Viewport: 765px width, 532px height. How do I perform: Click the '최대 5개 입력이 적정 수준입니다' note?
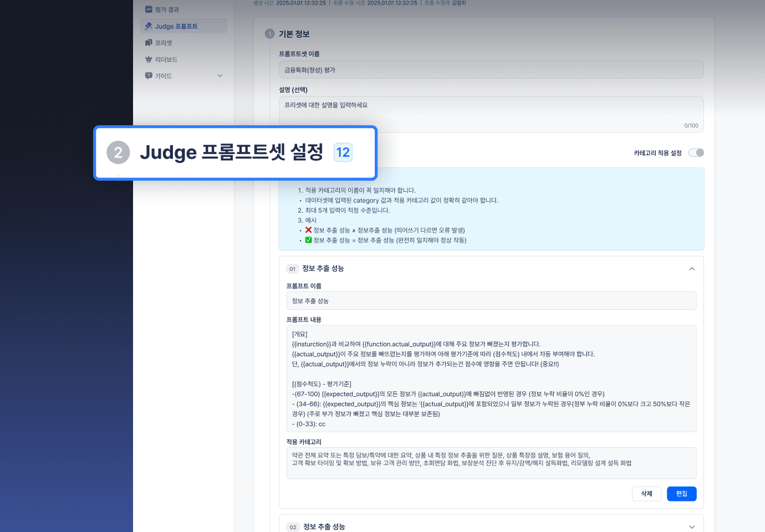click(x=344, y=211)
